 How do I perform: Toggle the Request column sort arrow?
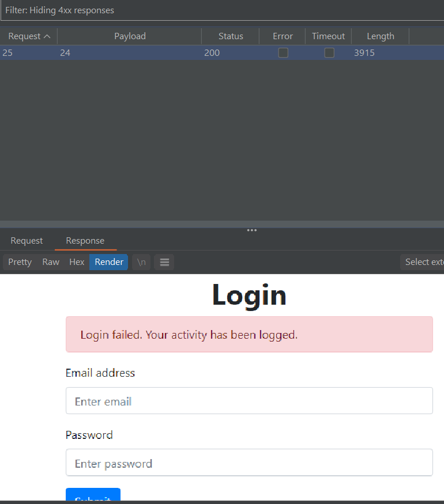pyautogui.click(x=47, y=36)
